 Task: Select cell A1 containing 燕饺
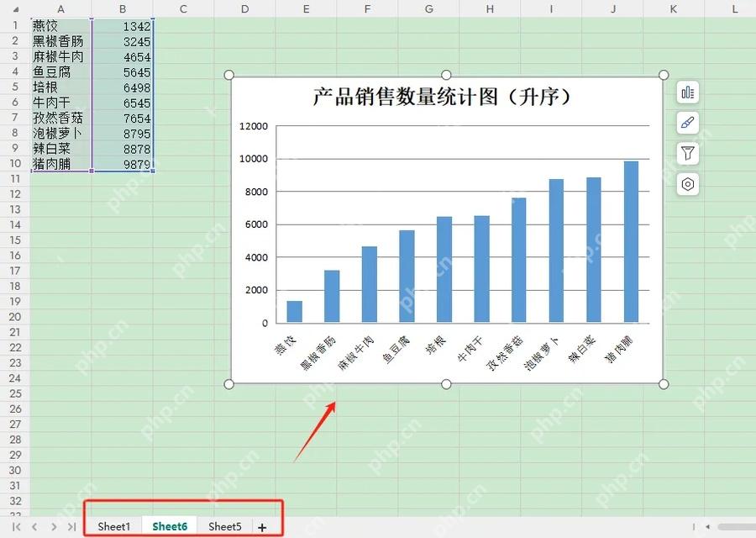(60, 25)
